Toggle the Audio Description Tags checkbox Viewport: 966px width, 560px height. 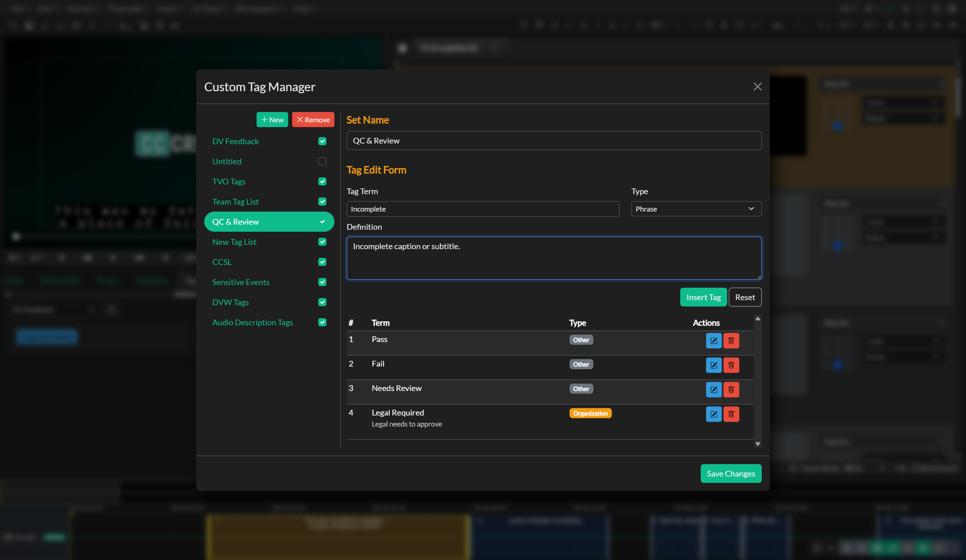(322, 322)
